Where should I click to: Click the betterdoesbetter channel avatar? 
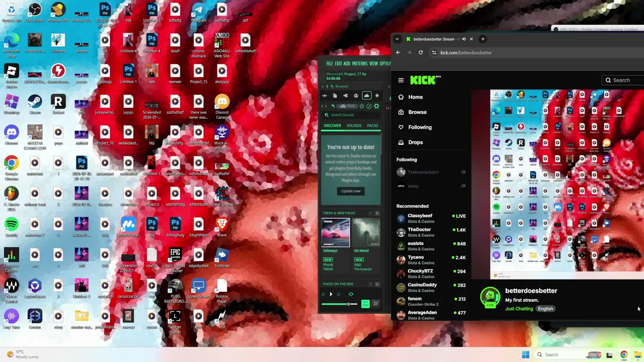pyautogui.click(x=490, y=297)
